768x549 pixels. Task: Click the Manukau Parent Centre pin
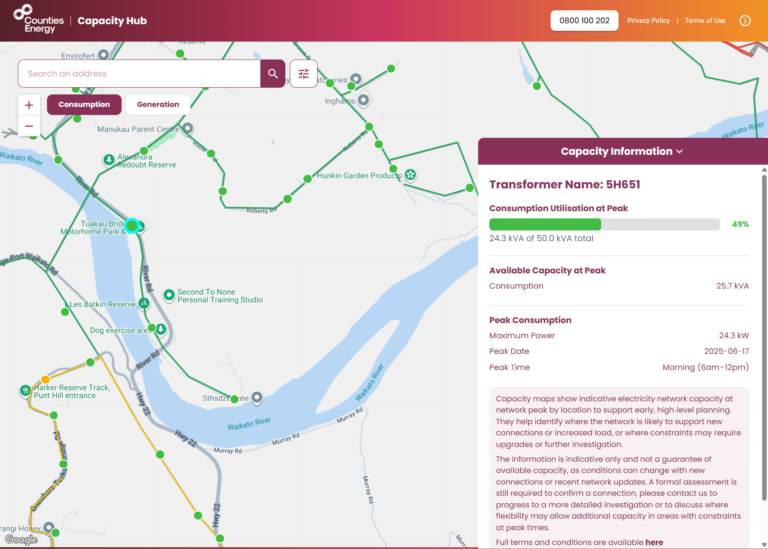pyautogui.click(x=188, y=128)
